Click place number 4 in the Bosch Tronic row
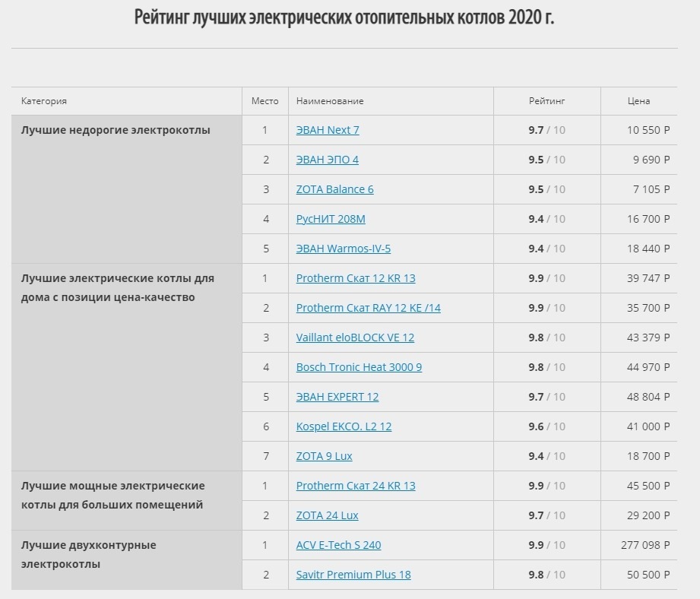The width and height of the screenshot is (700, 599). (x=266, y=367)
